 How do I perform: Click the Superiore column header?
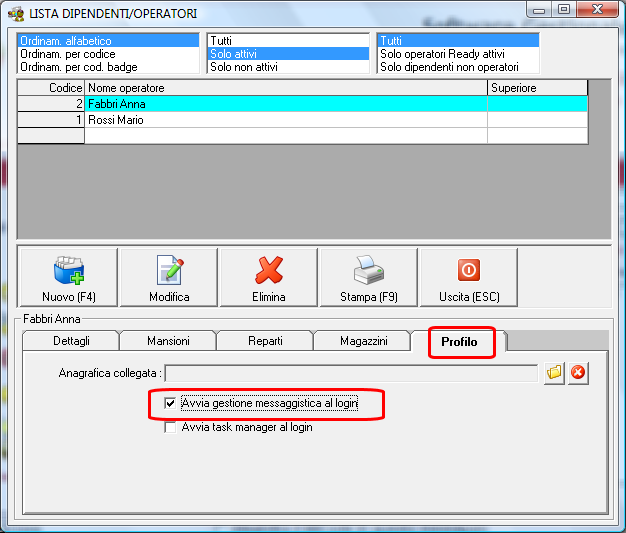537,88
